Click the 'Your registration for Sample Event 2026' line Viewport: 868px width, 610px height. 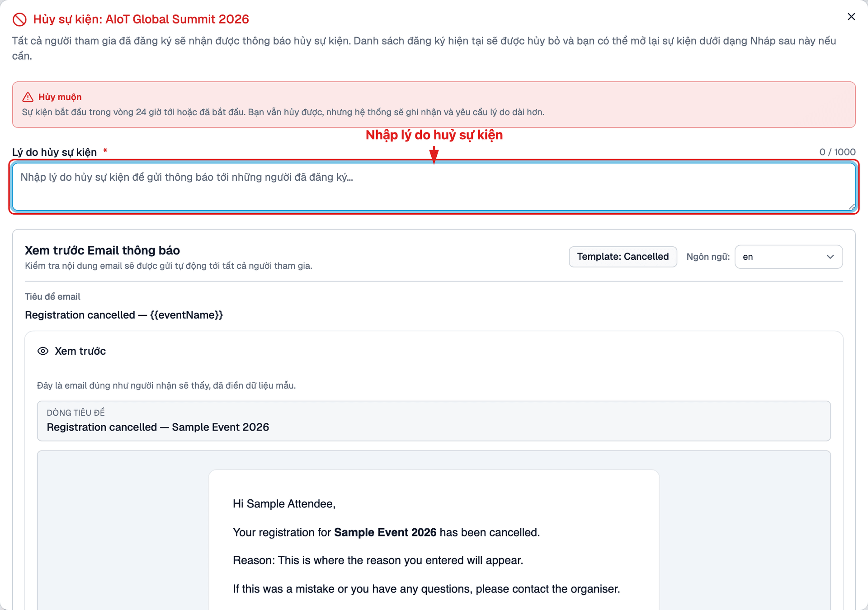386,532
